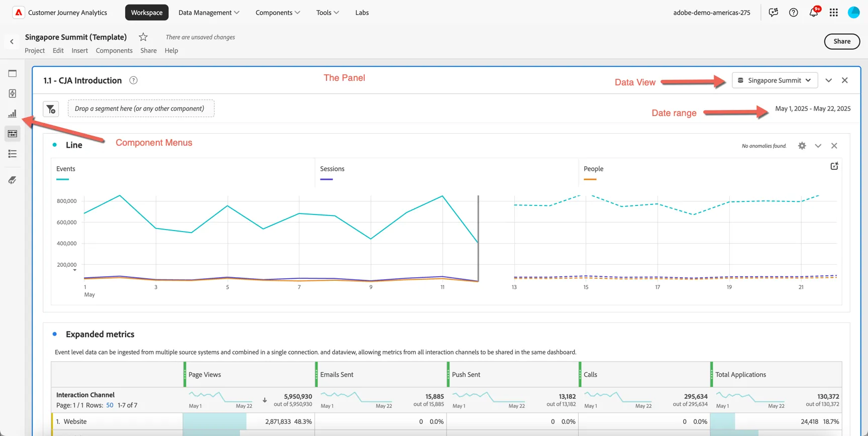Change the Rows count 50 link
The width and height of the screenshot is (868, 436).
(x=110, y=405)
